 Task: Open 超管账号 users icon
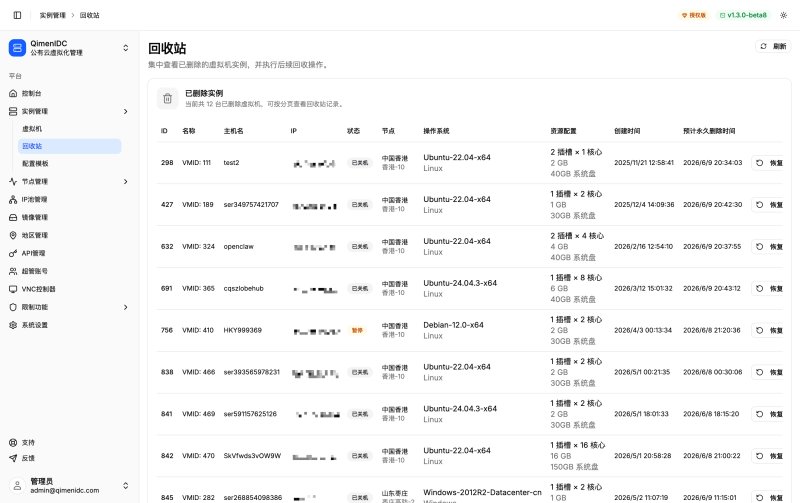13,271
